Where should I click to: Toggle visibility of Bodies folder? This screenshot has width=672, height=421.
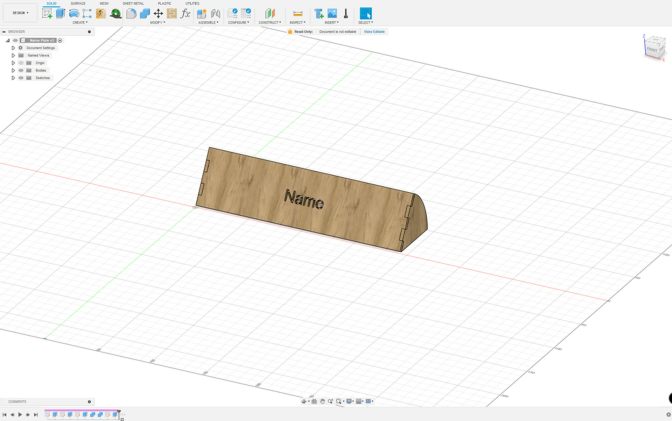21,70
